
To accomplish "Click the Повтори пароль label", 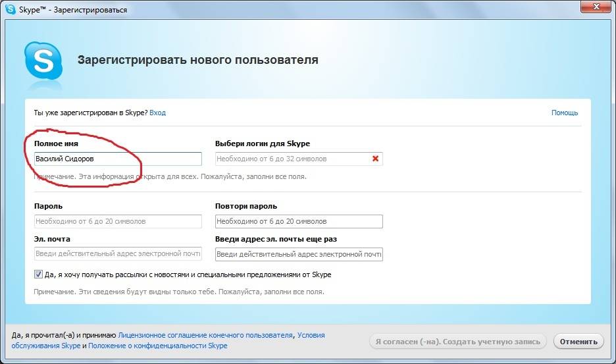I will click(246, 206).
